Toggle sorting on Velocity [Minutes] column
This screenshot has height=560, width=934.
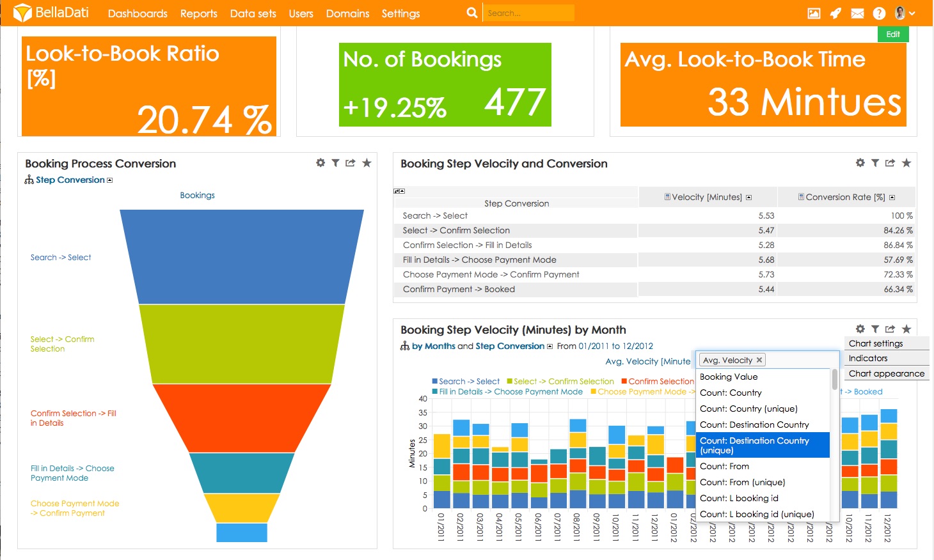707,197
